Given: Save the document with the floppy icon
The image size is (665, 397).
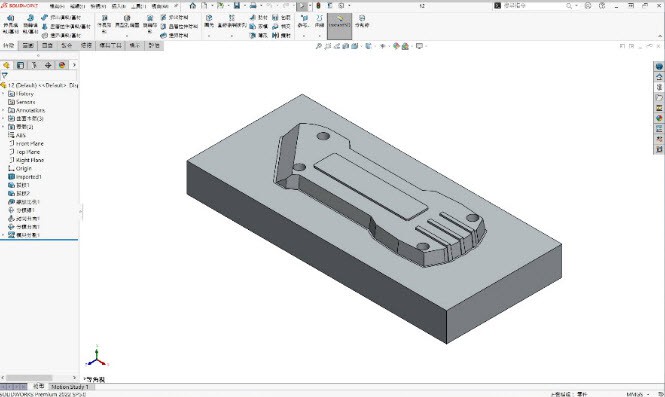Looking at the screenshot, I should point(237,6).
